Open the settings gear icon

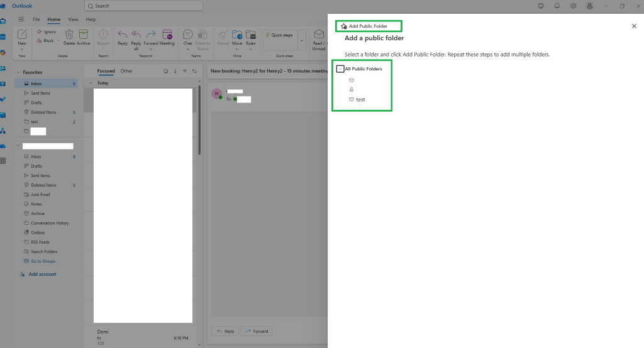[574, 6]
